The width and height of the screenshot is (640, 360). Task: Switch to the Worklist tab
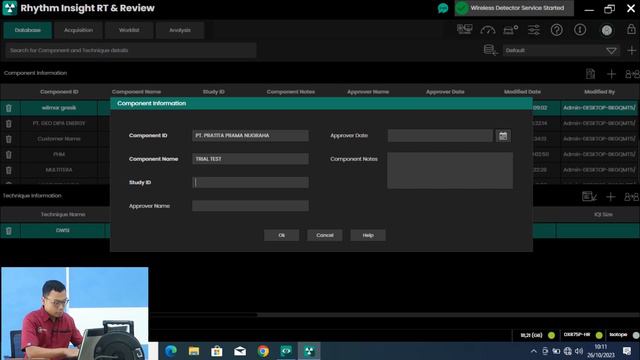click(129, 30)
